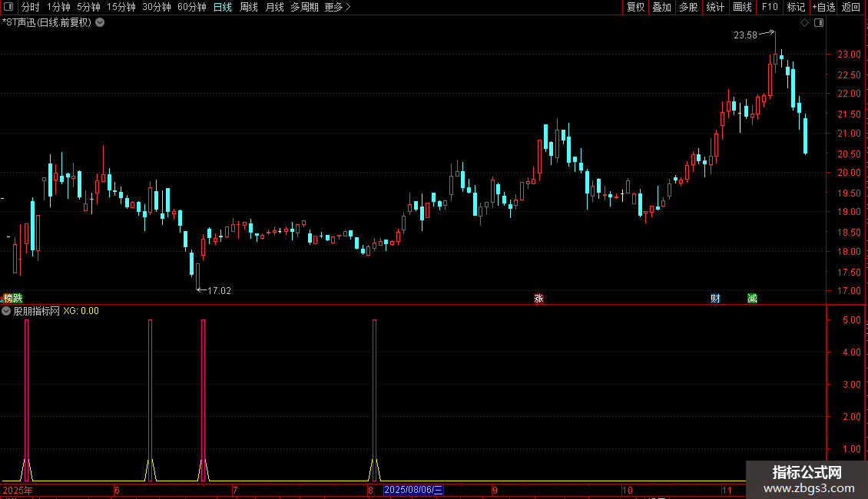The width and height of the screenshot is (868, 499).
Task: Click the XG: 0.00 indicator value
Action: pos(81,311)
